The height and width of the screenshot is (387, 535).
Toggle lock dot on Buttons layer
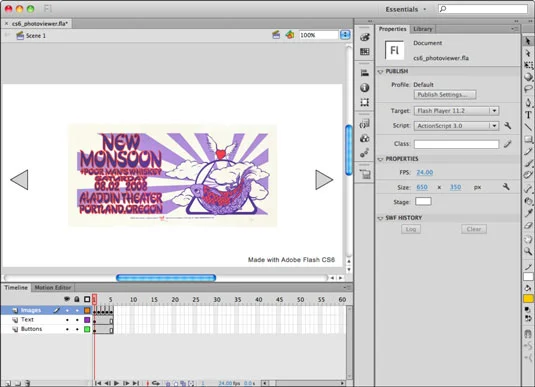(x=77, y=329)
